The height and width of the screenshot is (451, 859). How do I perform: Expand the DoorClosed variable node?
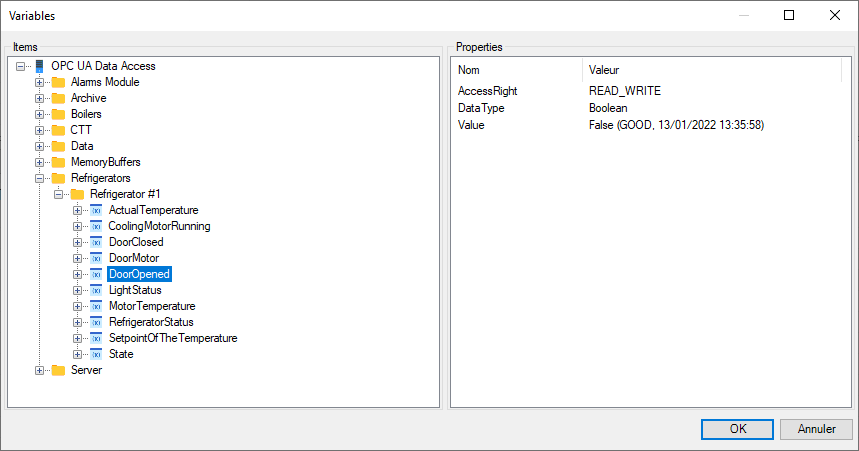(x=78, y=242)
